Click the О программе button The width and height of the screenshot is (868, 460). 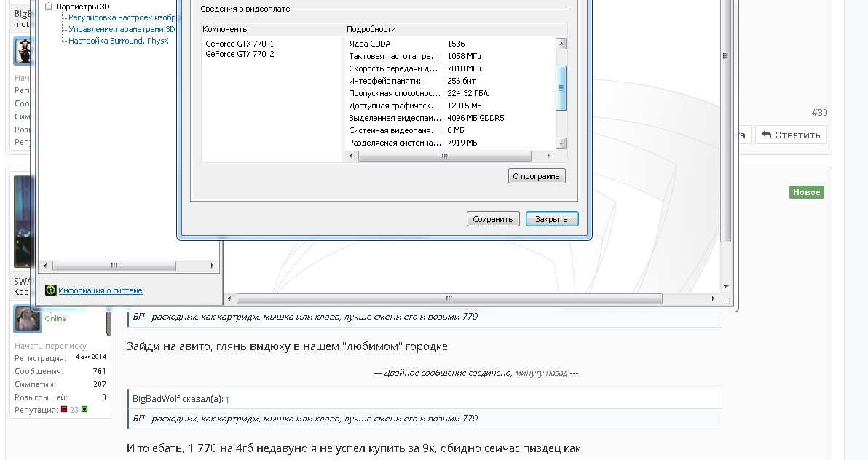point(537,176)
